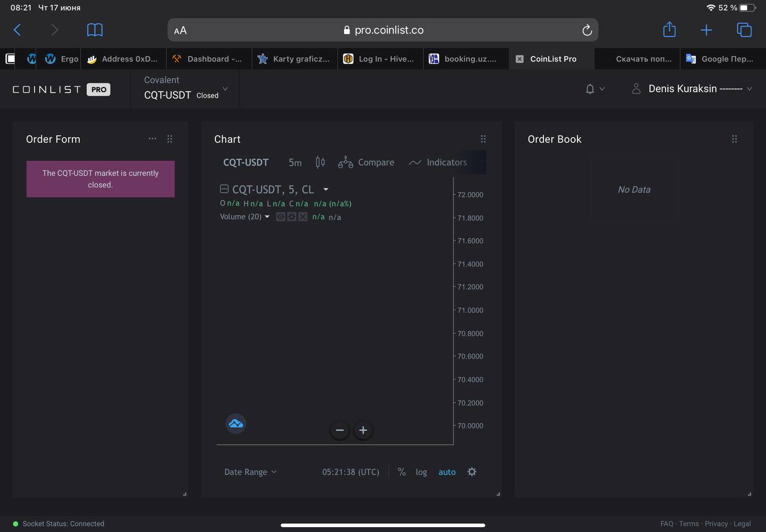
Task: Switch to the Google Пер... tab
Action: pos(723,59)
